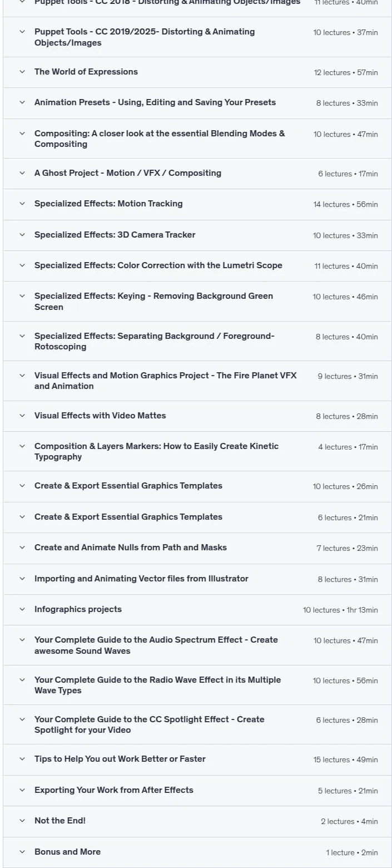The height and width of the screenshot is (868, 392).
Task: Click chevron beside Specialized Effects: Motion Tracking
Action: [x=22, y=204]
